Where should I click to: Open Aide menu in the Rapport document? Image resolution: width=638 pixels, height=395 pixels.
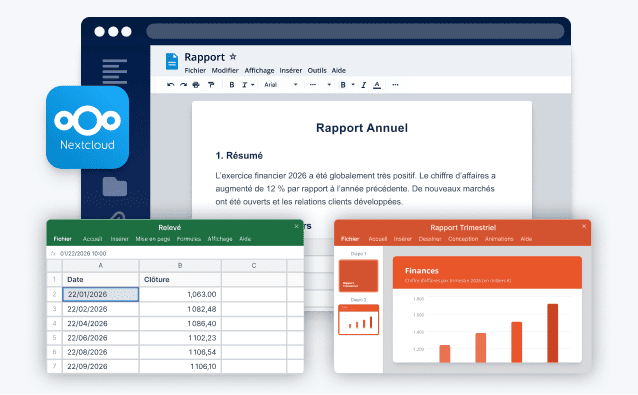coord(339,70)
